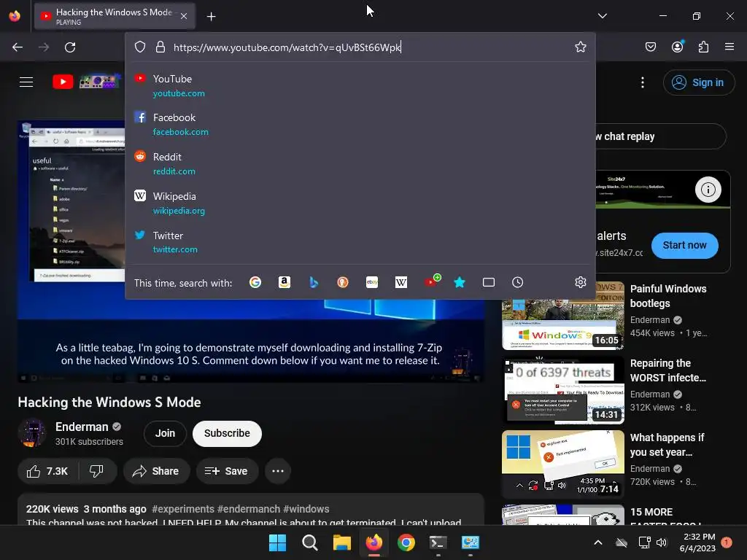The image size is (747, 560).
Task: Open YouTube guide hamburger menu
Action: click(x=26, y=82)
